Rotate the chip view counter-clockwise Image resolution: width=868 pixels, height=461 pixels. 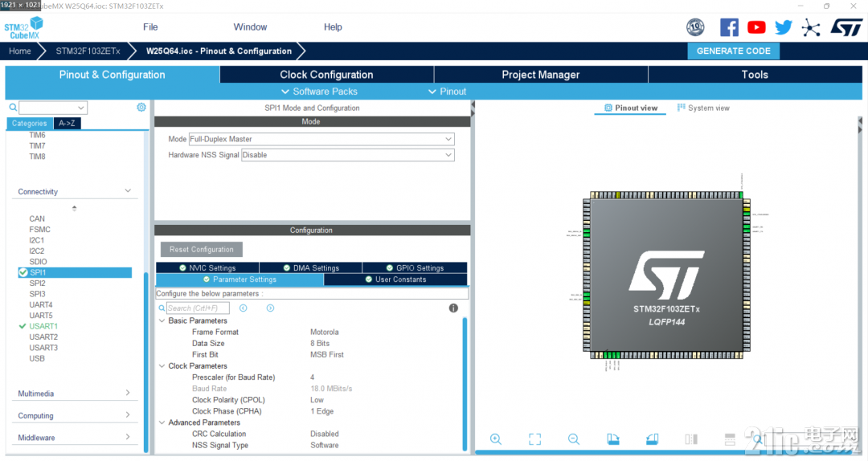[x=652, y=439]
